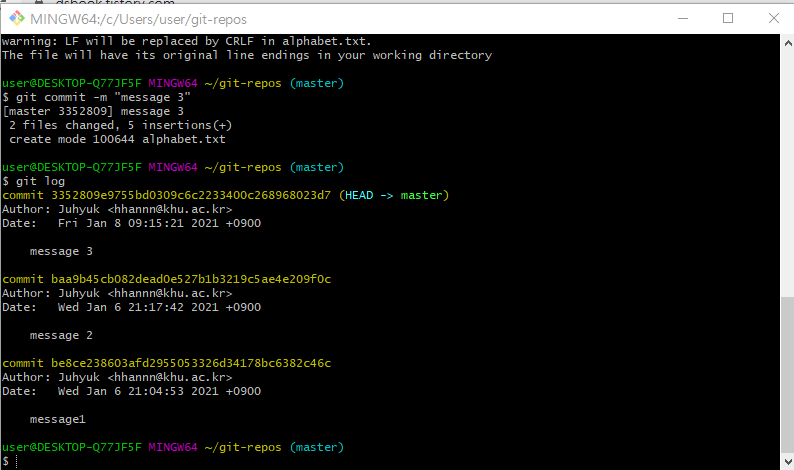
Task: Click commit hash baa9b45cb082dead0e527b1b3219c5ae4e209f0c
Action: coord(191,280)
